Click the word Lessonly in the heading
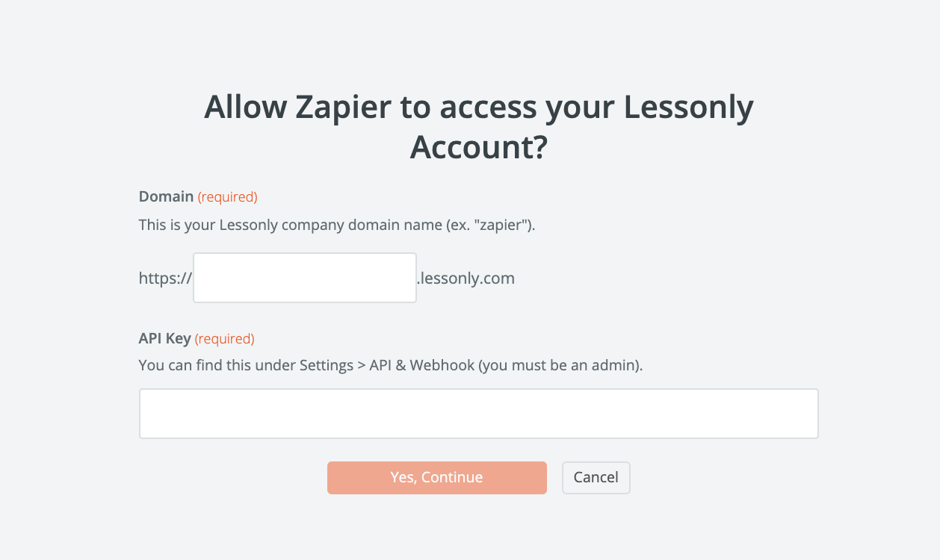 pos(688,108)
